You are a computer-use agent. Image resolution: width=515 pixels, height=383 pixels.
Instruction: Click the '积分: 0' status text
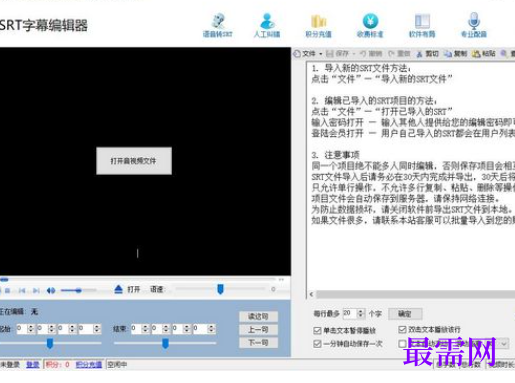[58, 365]
